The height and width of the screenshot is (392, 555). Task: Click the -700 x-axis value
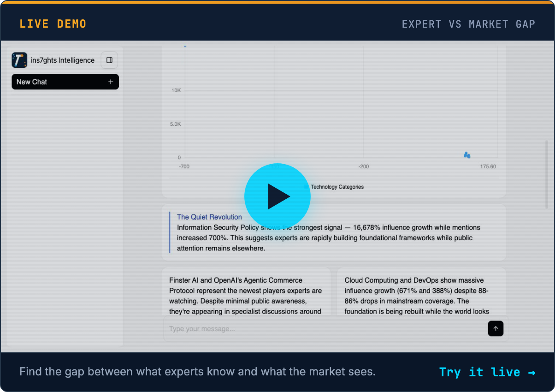click(x=184, y=166)
